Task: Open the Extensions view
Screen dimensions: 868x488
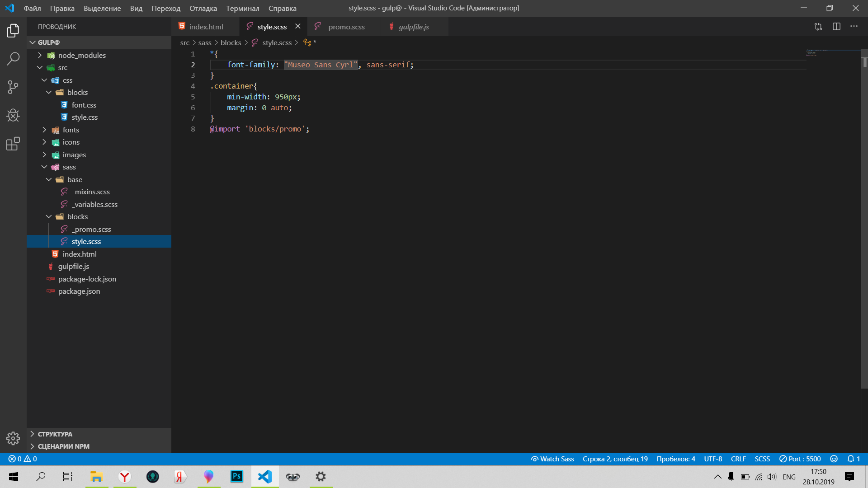Action: [x=13, y=144]
